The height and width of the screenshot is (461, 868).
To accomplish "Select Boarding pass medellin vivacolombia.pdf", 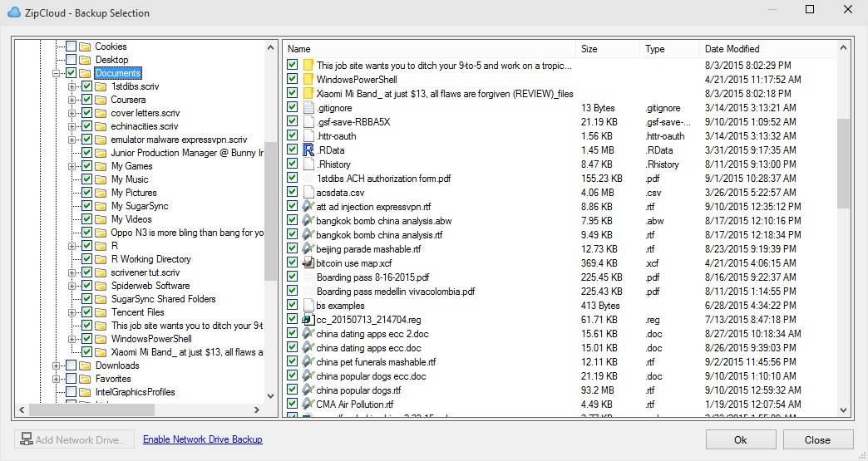I will tap(396, 292).
